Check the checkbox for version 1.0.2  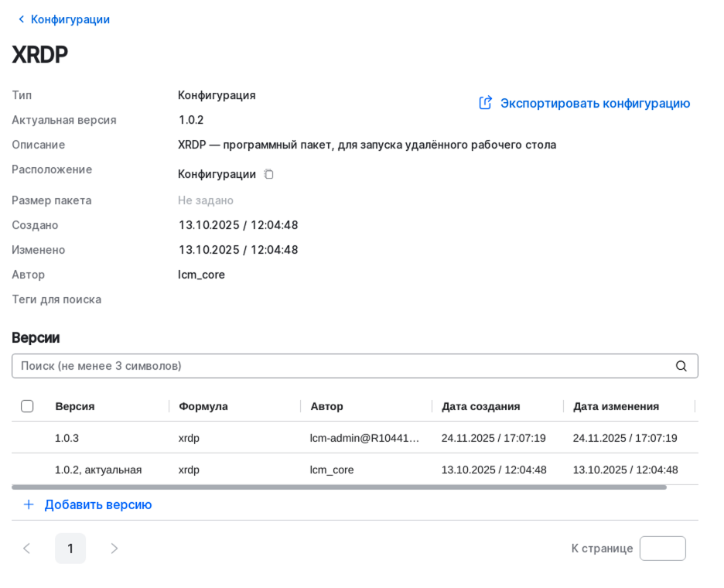(28, 470)
